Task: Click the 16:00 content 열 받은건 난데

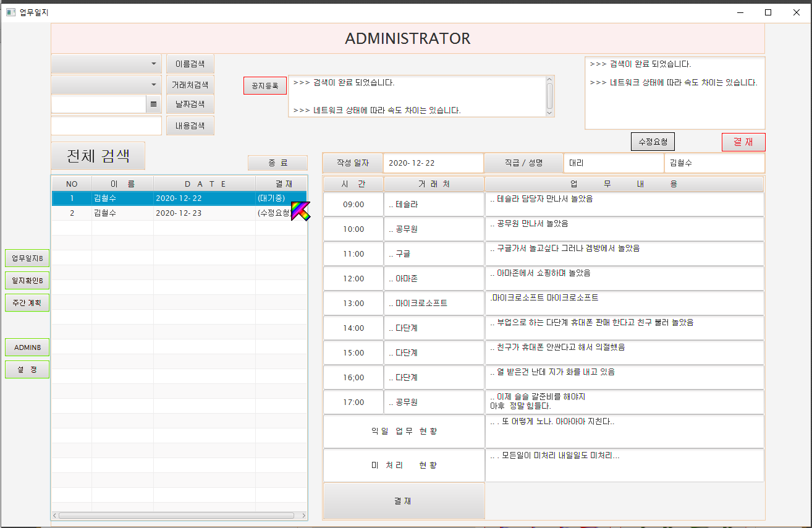Action: click(625, 377)
